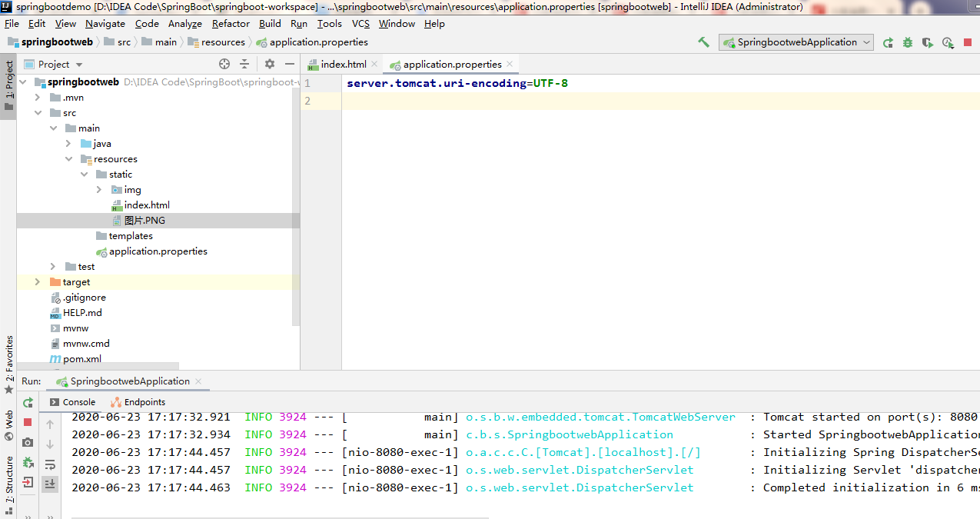Image resolution: width=980 pixels, height=519 pixels.
Task: Switch to Console tab
Action: pos(72,402)
